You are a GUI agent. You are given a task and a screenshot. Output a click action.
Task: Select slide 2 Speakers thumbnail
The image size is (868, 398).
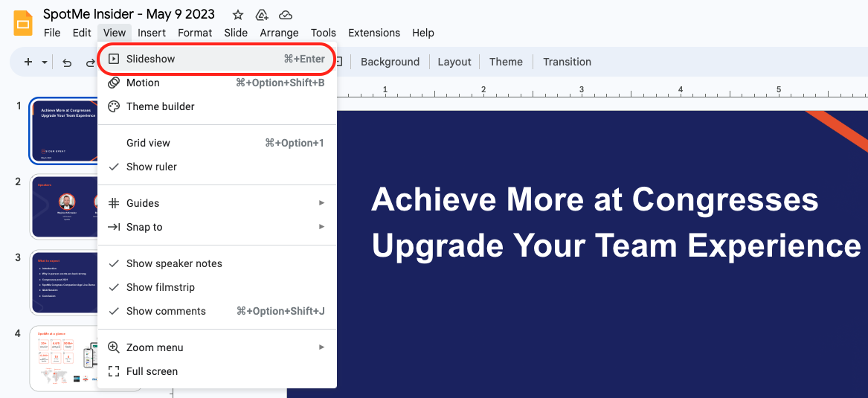tap(64, 207)
